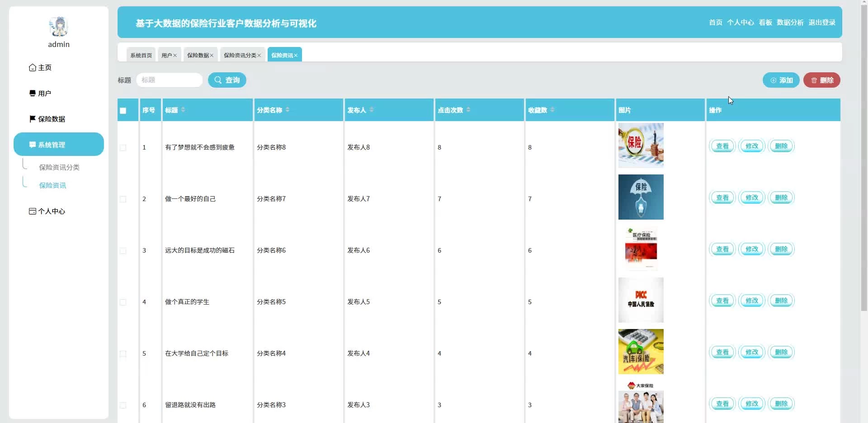Screen dimensions: 868x423
Task: Toggle the select-all checkbox in table header
Action: pos(123,111)
